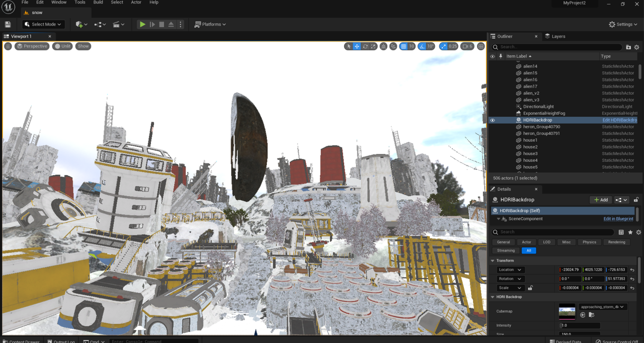
Task: Click the cinematics clapperboard icon
Action: 119,24
